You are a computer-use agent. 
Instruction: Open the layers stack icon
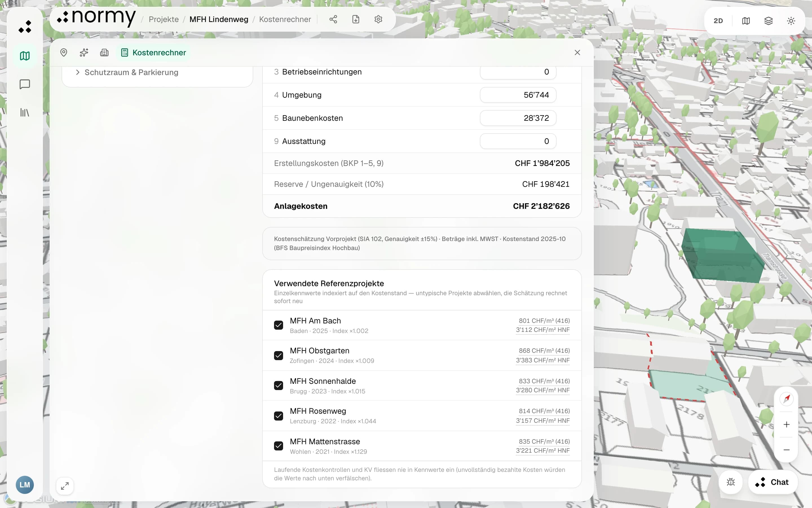pos(768,21)
